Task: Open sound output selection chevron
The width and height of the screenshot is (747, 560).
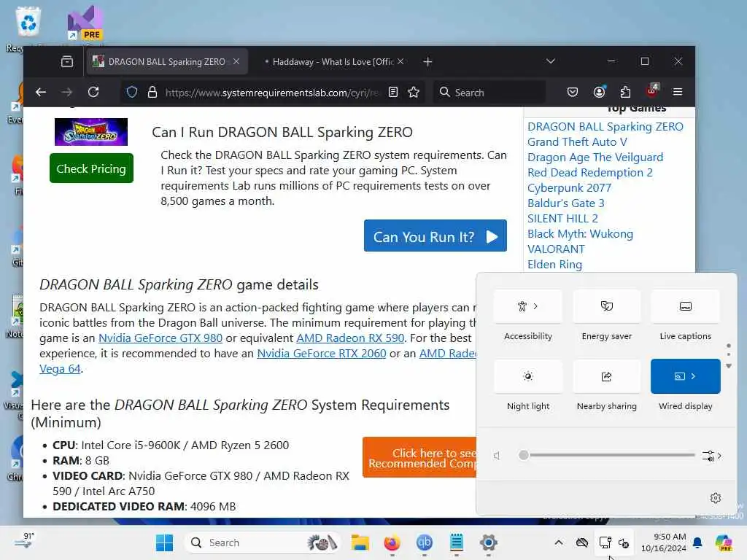Action: click(x=712, y=456)
